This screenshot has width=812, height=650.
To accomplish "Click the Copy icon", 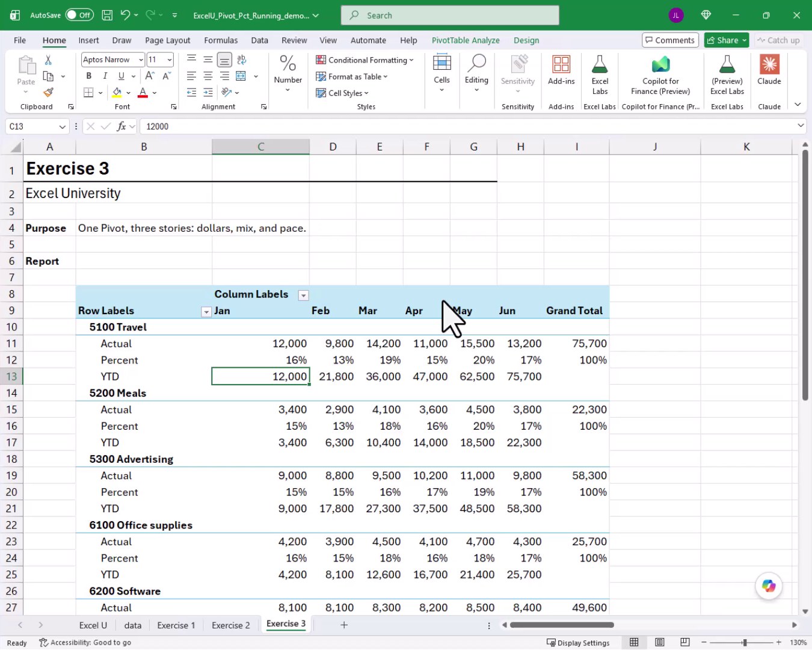I will tap(48, 76).
